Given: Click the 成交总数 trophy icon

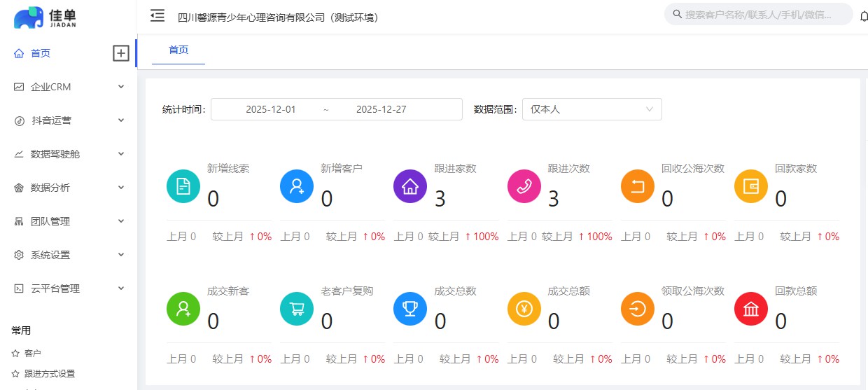Looking at the screenshot, I should pyautogui.click(x=410, y=309).
